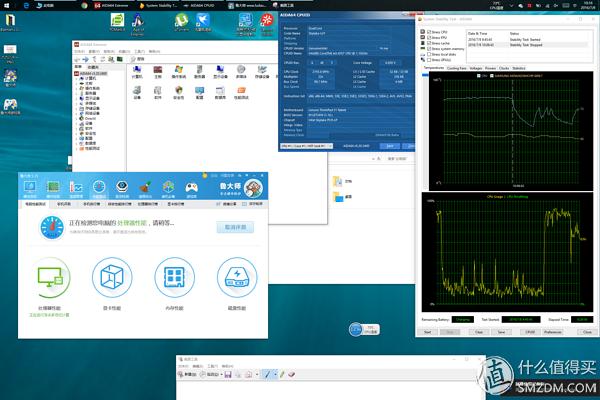The width and height of the screenshot is (600, 400).
Task: Click the Start button in Stability Test
Action: click(428, 332)
